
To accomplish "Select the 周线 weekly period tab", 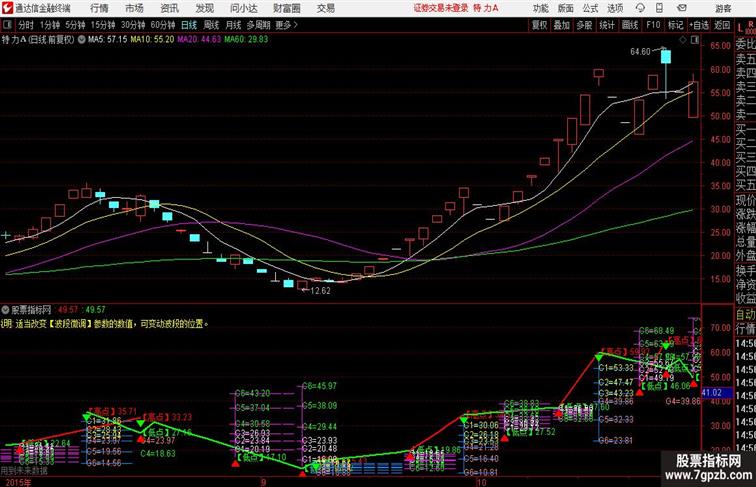I will pyautogui.click(x=211, y=25).
